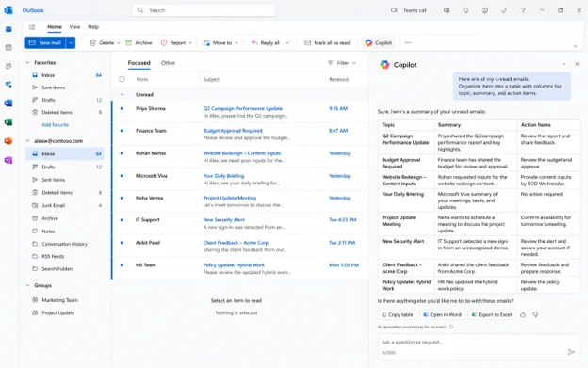Screen dimensions: 588x368
Task: Open the Archive folder
Action: 64,218
